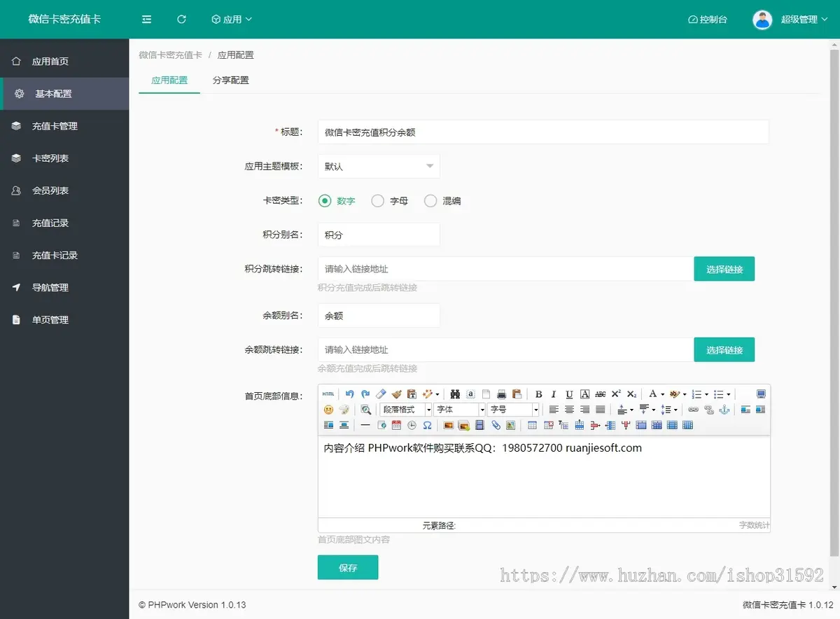This screenshot has height=619, width=840.
Task: Undo last edit in the editor
Action: 350,394
